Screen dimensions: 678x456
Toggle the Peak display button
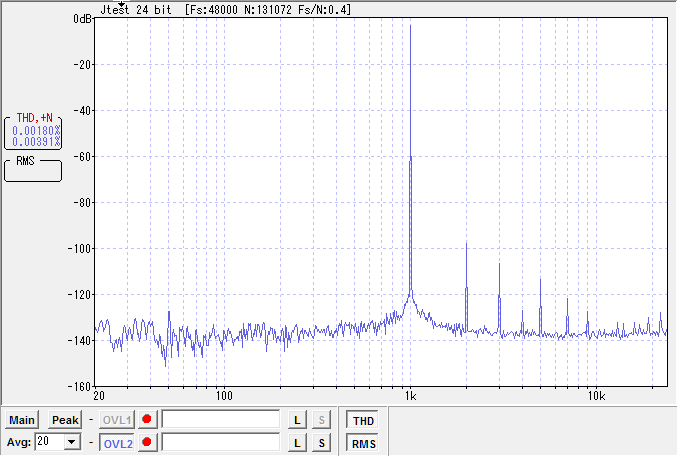point(65,420)
